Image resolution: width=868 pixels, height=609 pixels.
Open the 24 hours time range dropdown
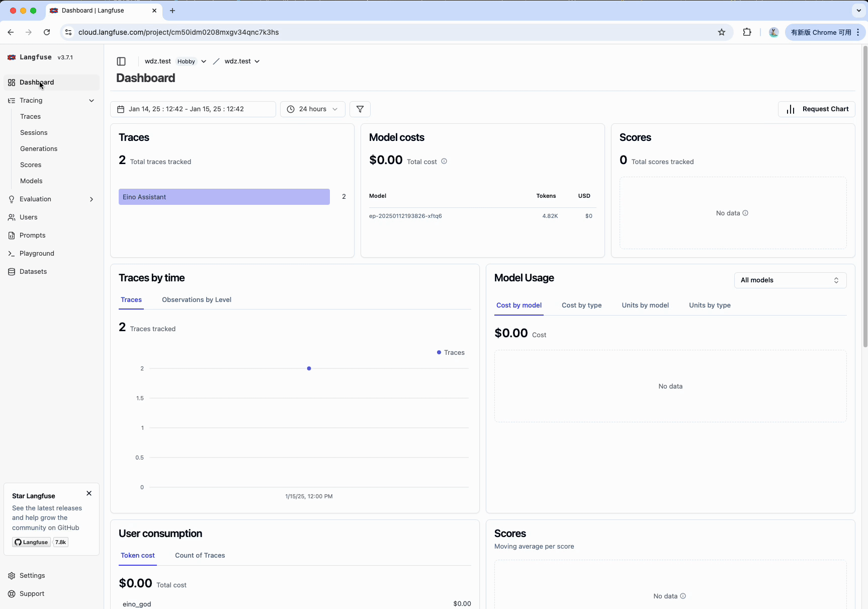pyautogui.click(x=312, y=109)
